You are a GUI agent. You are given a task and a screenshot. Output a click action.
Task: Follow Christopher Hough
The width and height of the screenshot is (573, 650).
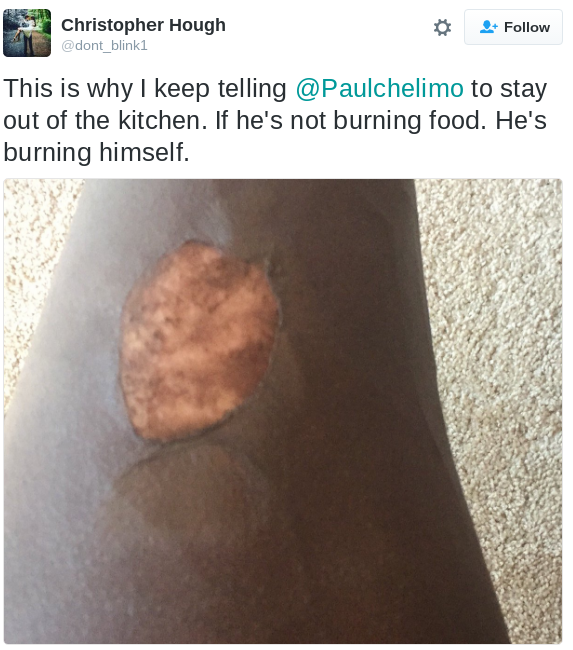click(513, 27)
